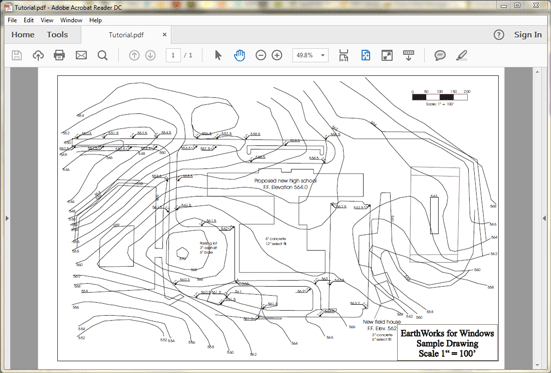Switch to the Tools tab

pos(57,34)
